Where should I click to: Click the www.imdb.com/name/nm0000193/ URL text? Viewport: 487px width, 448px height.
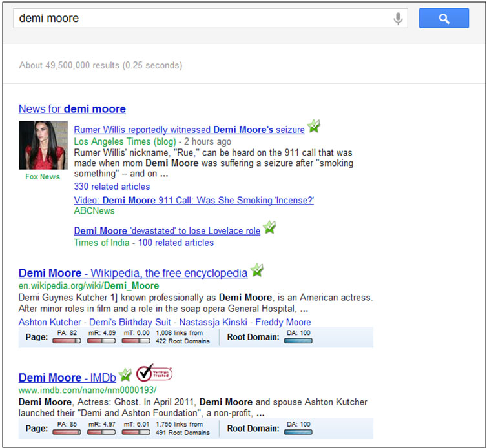click(88, 390)
